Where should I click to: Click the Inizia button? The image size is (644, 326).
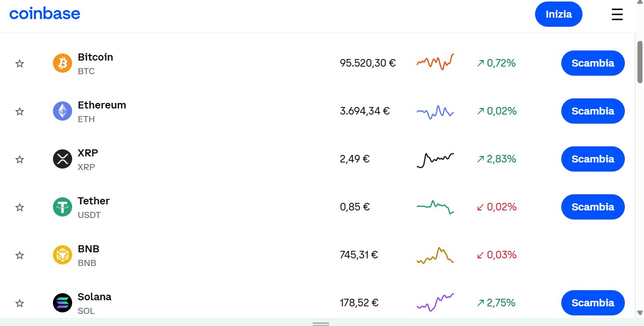click(x=558, y=14)
